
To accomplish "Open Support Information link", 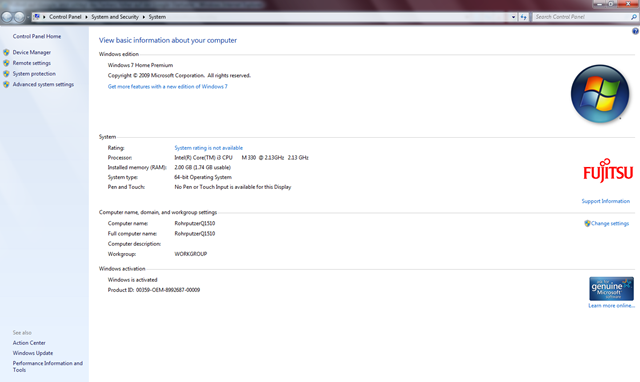I will pos(605,201).
